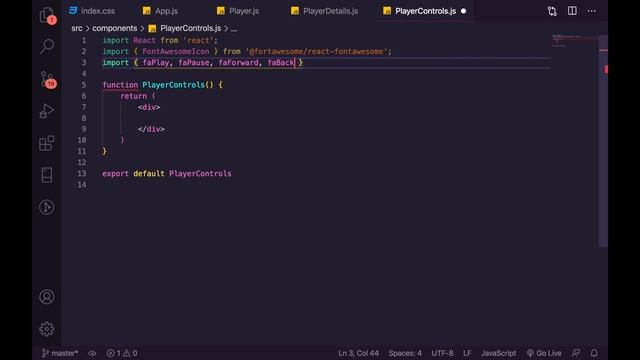Screen dimensions: 640x360
Task: Open the Extensions marketplace icon
Action: point(47,143)
